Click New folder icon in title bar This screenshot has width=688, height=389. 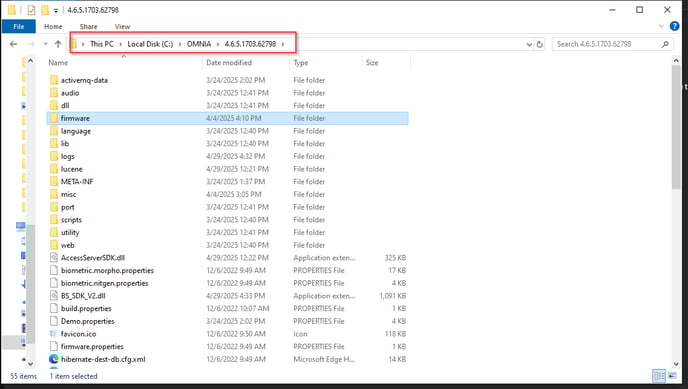44,10
